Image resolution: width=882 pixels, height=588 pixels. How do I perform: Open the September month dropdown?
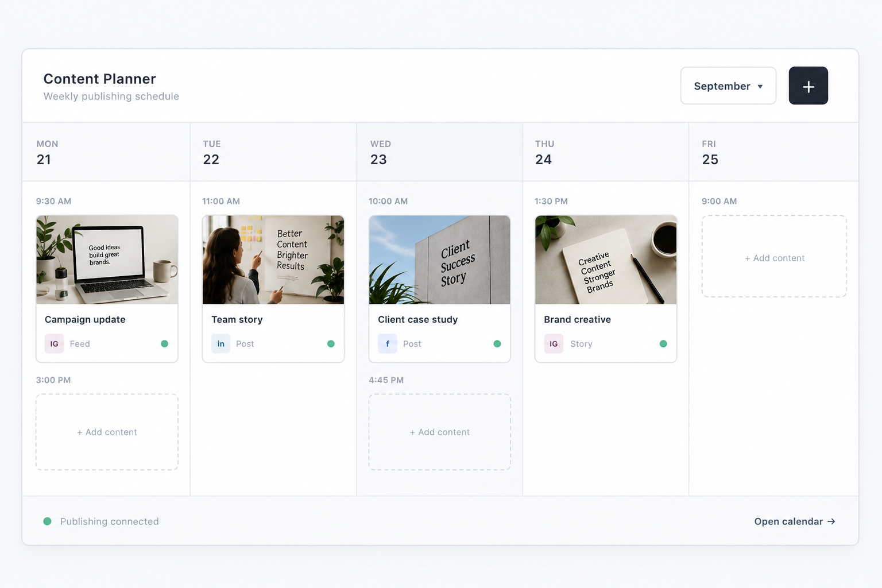pyautogui.click(x=728, y=86)
